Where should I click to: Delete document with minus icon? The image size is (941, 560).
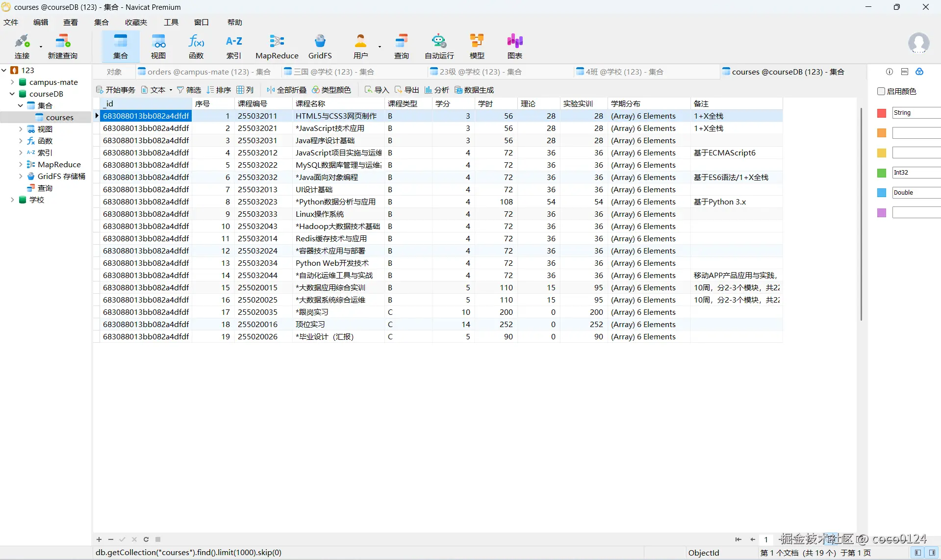[111, 539]
